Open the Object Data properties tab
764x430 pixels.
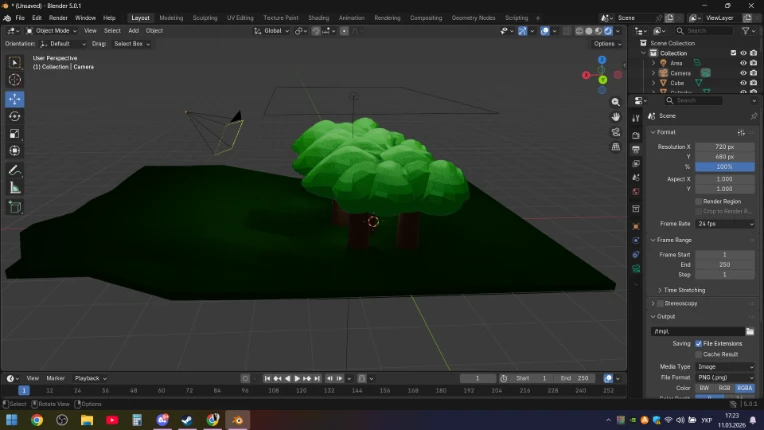pos(636,269)
